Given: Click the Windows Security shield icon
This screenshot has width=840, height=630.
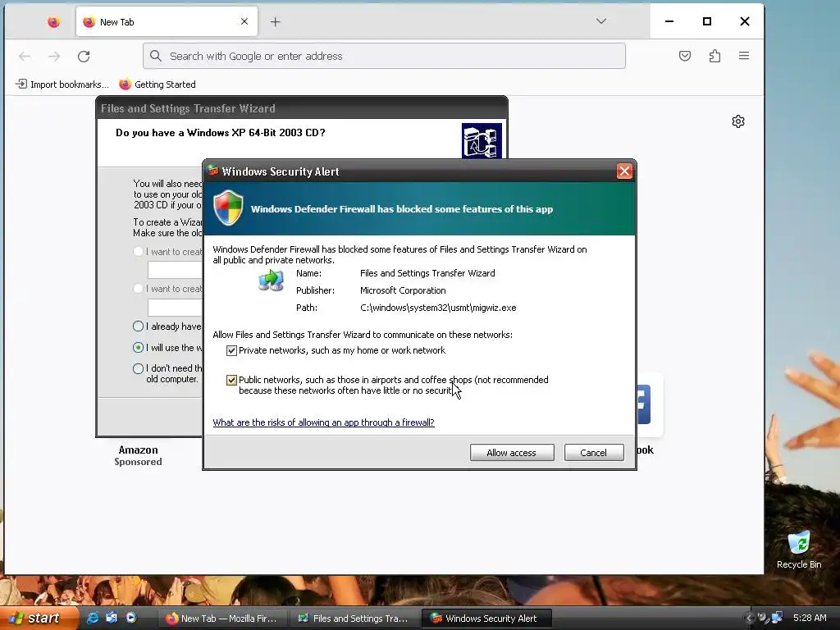Looking at the screenshot, I should [228, 208].
